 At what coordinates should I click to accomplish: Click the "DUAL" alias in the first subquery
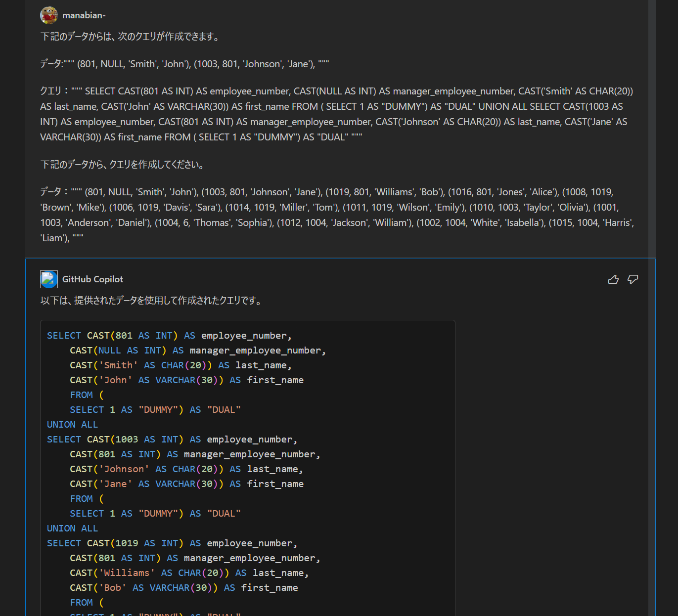click(x=224, y=409)
